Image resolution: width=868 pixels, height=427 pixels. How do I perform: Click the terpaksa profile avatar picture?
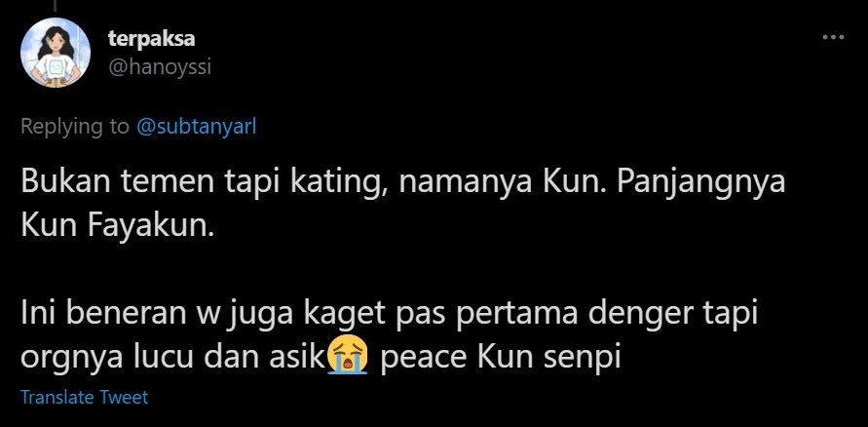56,53
